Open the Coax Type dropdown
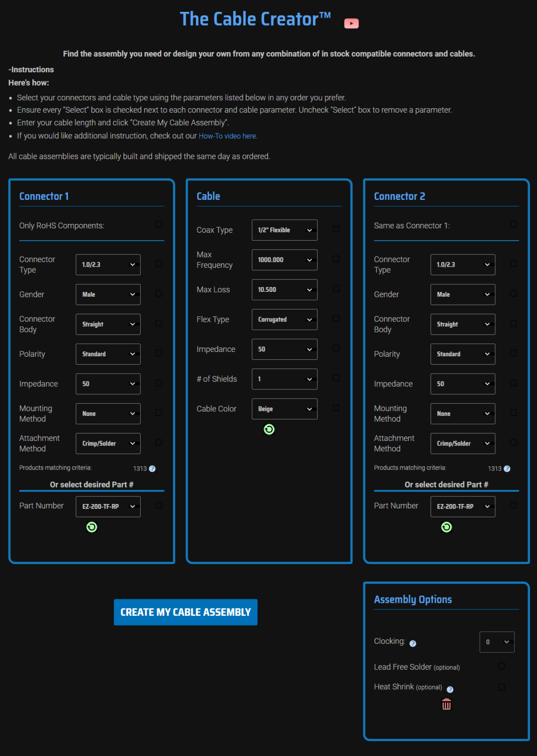 click(x=284, y=230)
